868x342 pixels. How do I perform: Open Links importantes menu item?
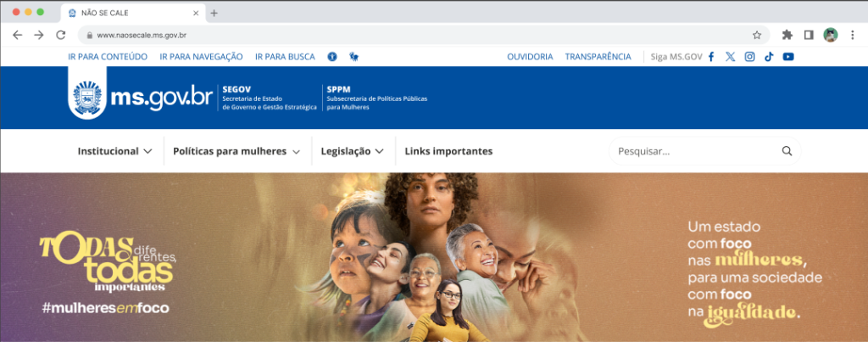(448, 151)
